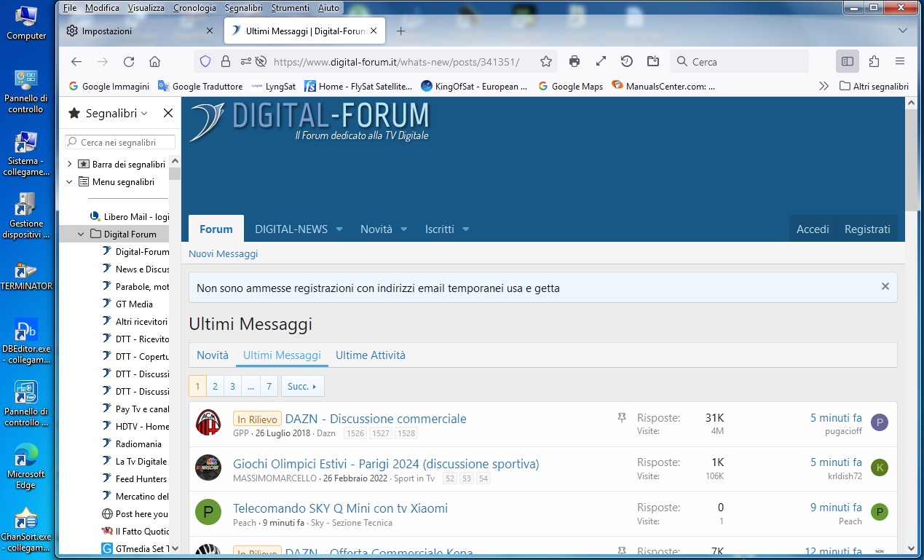This screenshot has width=924, height=560.
Task: Click the Nuovi Messaggi link
Action: tap(224, 253)
